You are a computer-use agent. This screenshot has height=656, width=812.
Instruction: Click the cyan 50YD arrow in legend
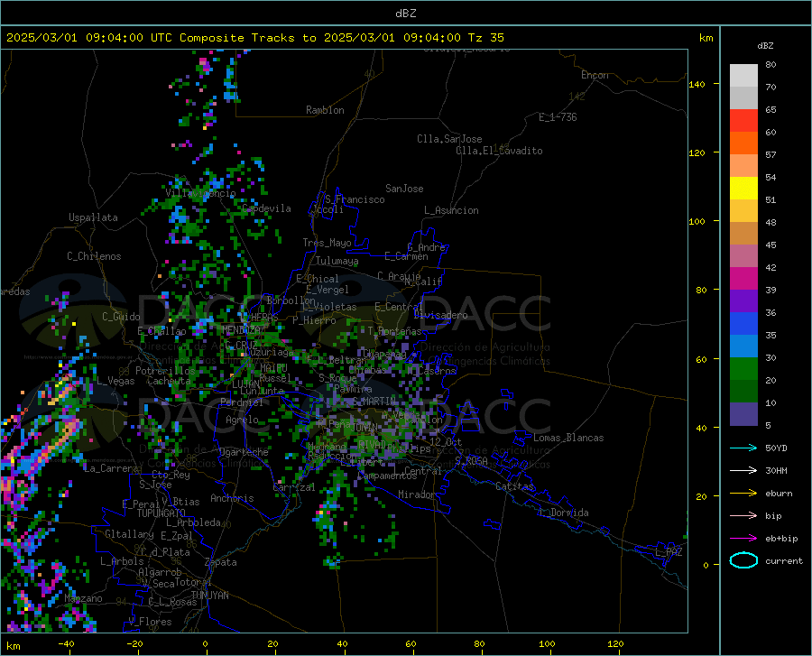pos(743,448)
